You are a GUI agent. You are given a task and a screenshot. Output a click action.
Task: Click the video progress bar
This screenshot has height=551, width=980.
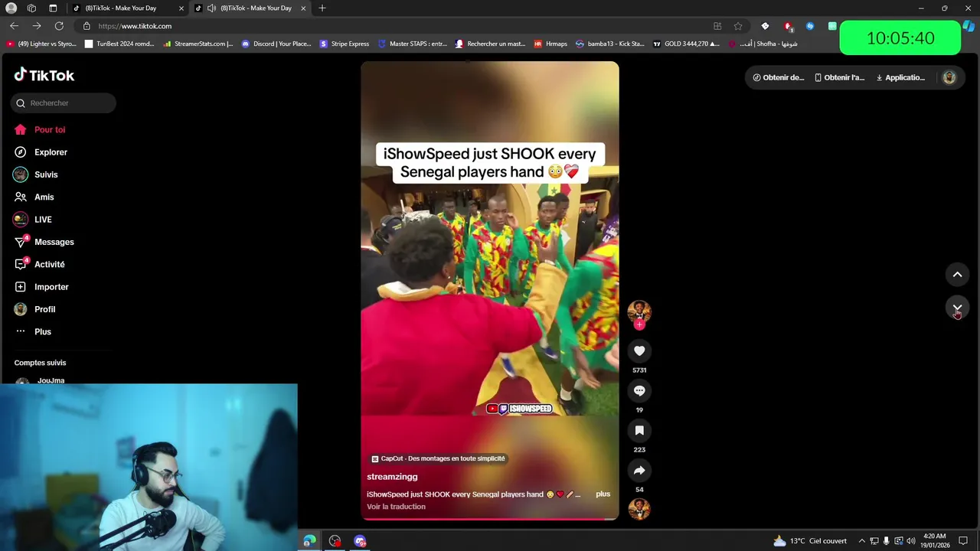tap(490, 519)
